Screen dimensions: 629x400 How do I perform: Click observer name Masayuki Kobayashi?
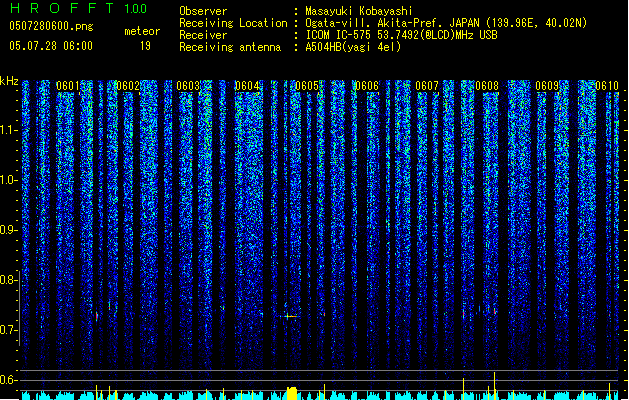tap(359, 11)
